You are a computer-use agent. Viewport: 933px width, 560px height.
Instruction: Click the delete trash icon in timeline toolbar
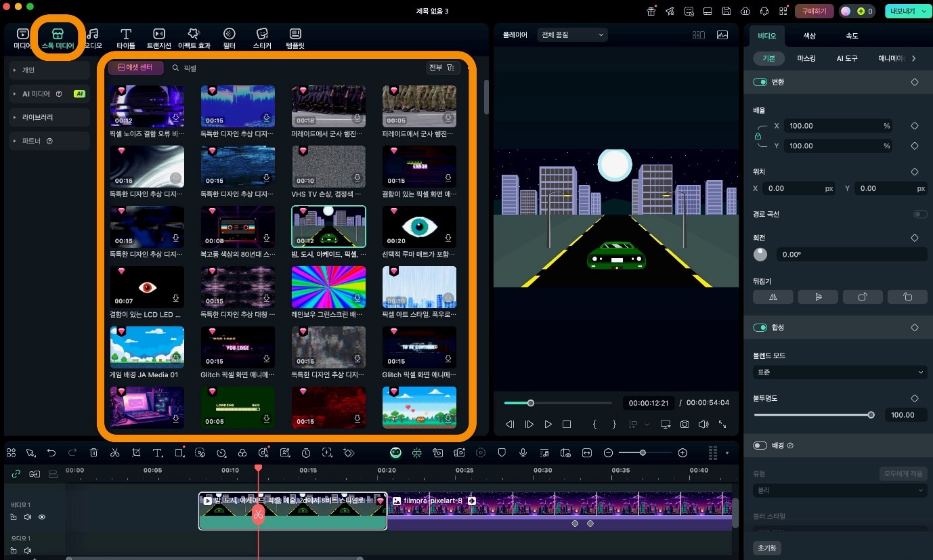(x=94, y=453)
